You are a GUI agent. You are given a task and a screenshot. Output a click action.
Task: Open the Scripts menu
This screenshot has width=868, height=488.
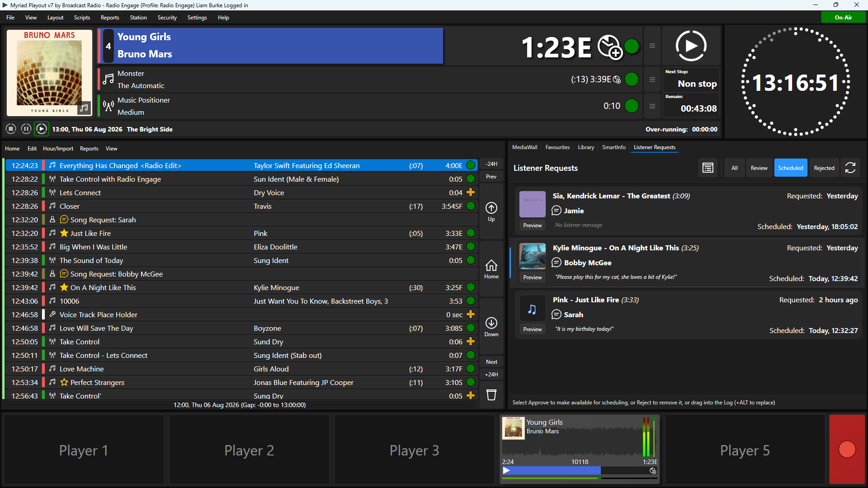[82, 18]
